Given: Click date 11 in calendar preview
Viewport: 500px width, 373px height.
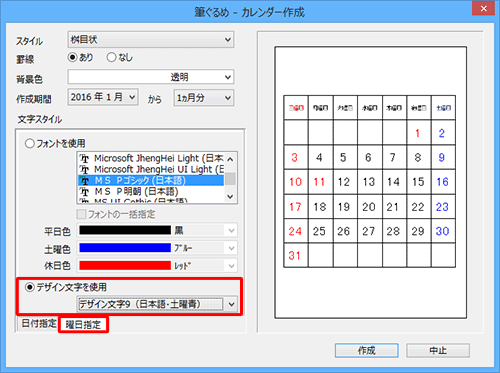Looking at the screenshot, I should (x=319, y=182).
